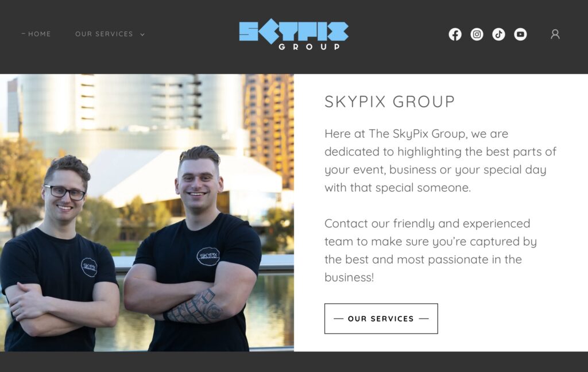The width and height of the screenshot is (588, 372).
Task: Click the 'Contact our friendly' paragraph
Action: [x=431, y=250]
